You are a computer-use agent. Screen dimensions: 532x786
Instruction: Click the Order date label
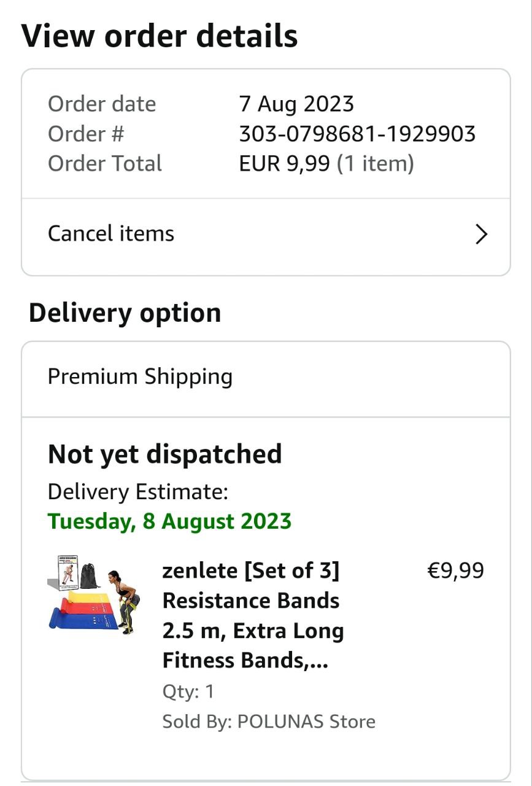102,104
